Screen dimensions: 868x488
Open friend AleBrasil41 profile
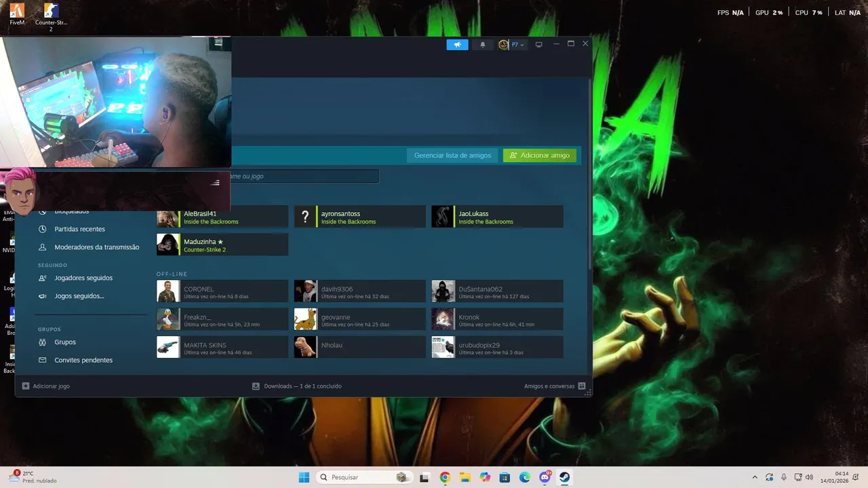click(222, 217)
